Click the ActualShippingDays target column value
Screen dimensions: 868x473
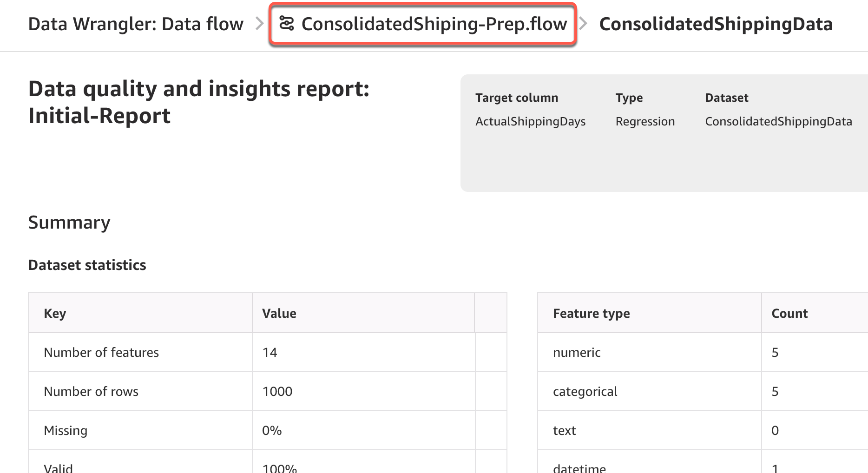(530, 121)
